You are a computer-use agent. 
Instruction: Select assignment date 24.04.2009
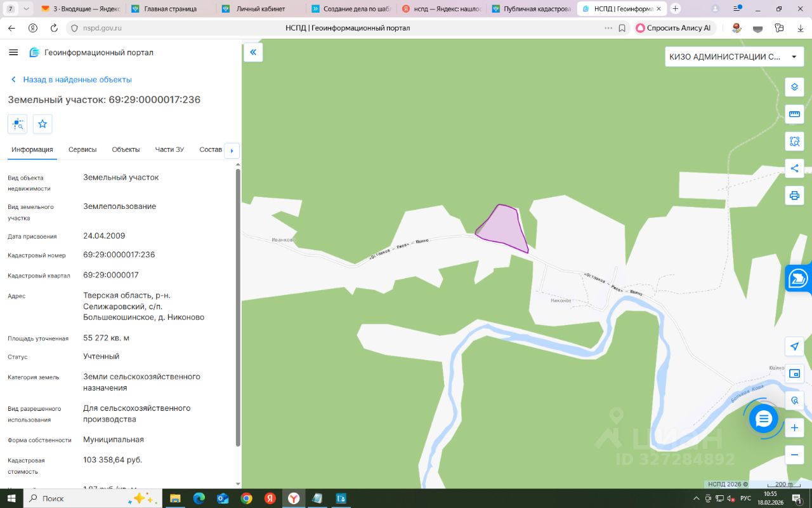coord(104,236)
